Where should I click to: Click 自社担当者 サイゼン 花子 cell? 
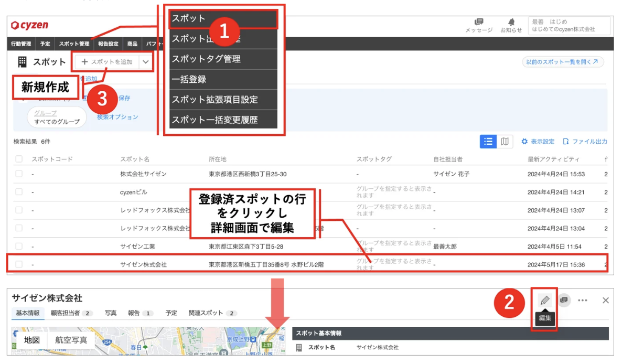[x=451, y=174]
